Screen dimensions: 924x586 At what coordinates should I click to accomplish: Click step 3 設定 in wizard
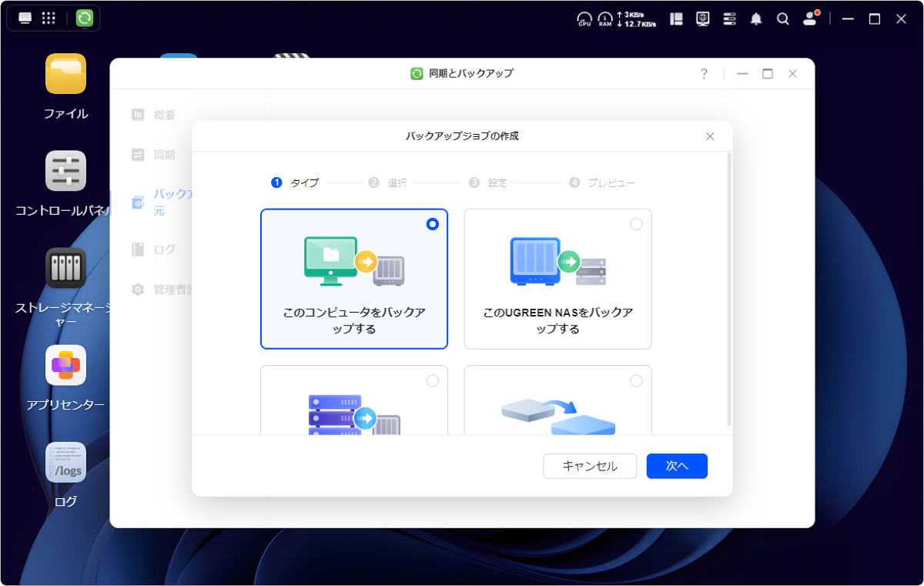(x=488, y=183)
